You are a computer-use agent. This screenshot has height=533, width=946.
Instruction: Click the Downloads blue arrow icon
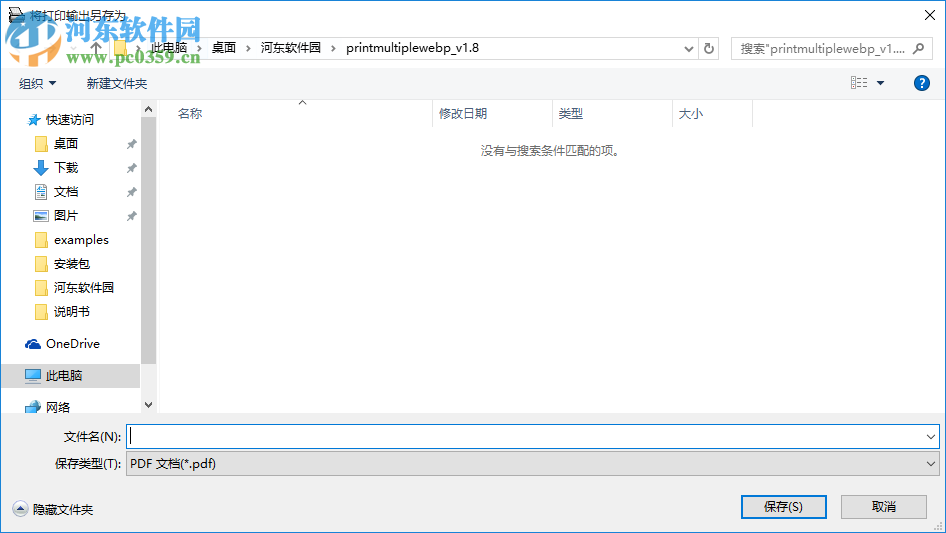(41, 168)
